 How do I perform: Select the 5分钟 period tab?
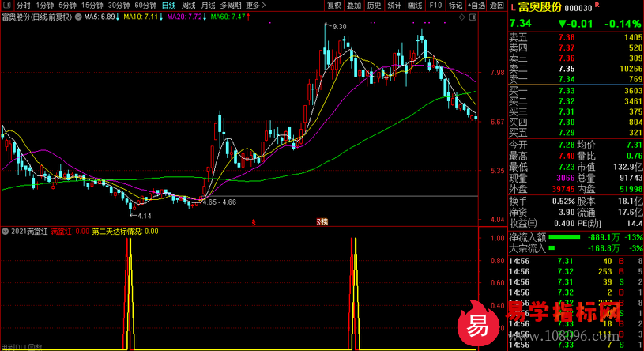[67, 6]
